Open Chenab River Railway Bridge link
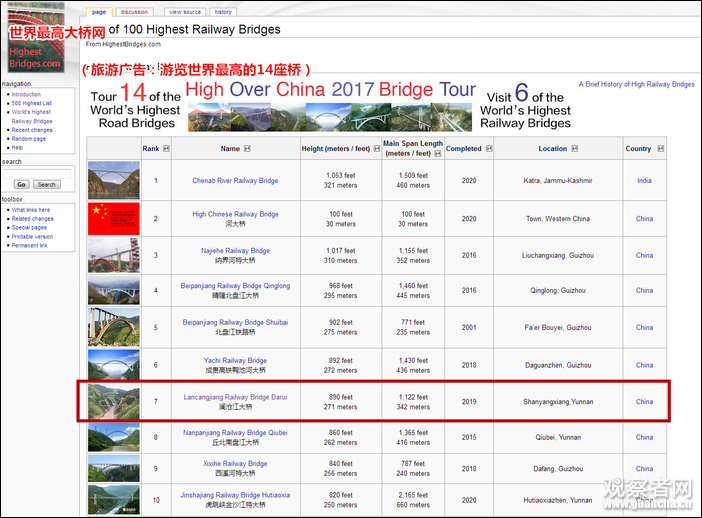 point(235,180)
